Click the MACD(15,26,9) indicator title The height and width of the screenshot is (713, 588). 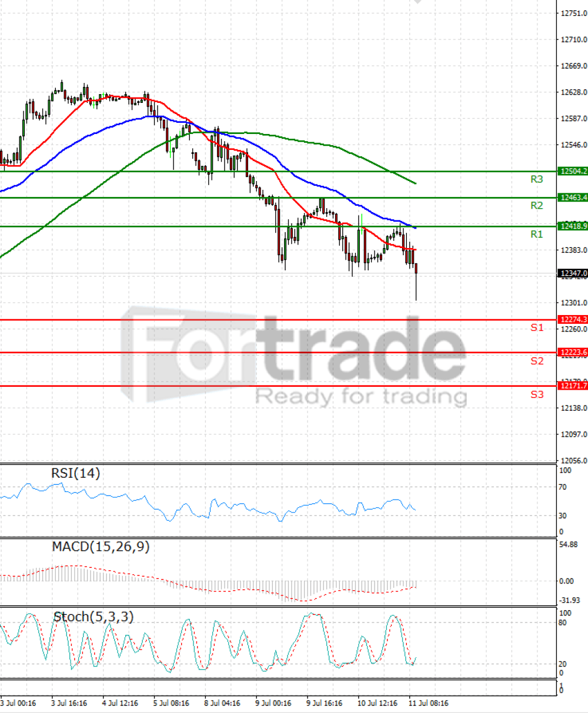[x=101, y=547]
